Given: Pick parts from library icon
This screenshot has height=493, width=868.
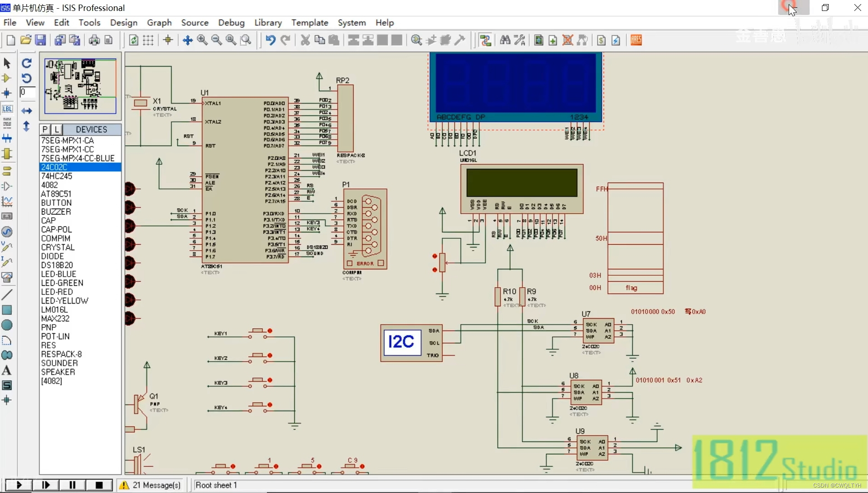Looking at the screenshot, I should (416, 40).
